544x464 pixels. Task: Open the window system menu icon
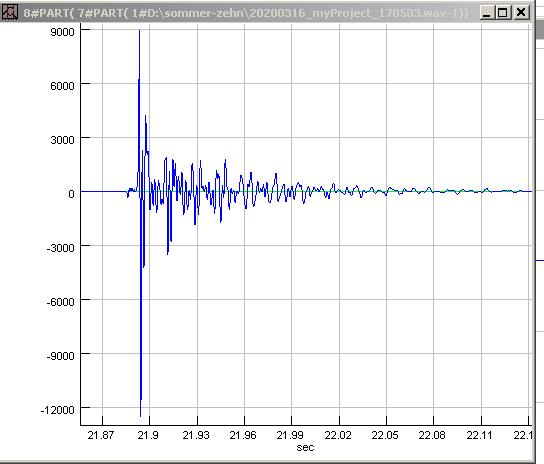[9, 12]
